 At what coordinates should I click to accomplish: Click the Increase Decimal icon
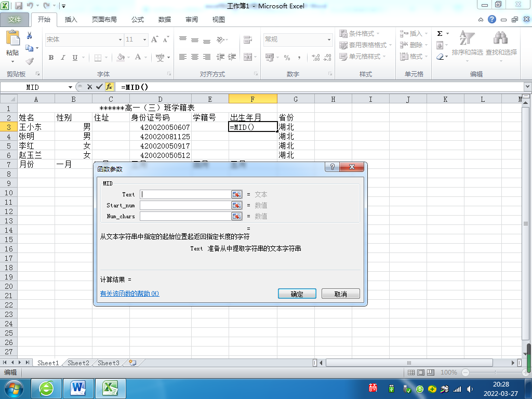[315, 57]
